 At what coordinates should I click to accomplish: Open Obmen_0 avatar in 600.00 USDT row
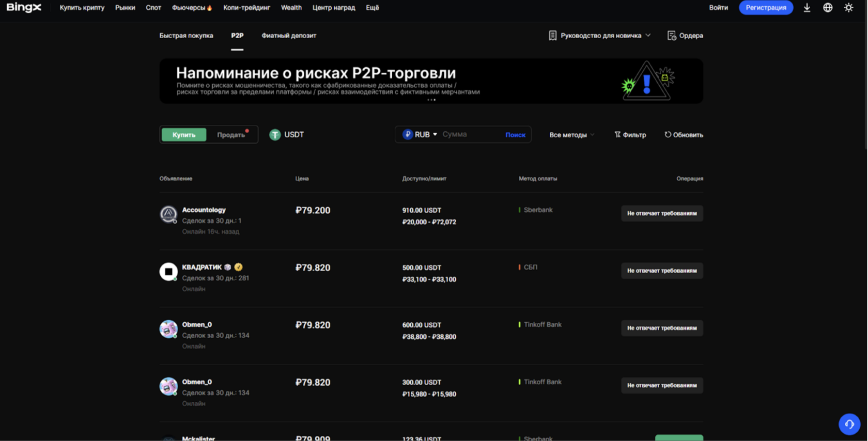click(168, 328)
